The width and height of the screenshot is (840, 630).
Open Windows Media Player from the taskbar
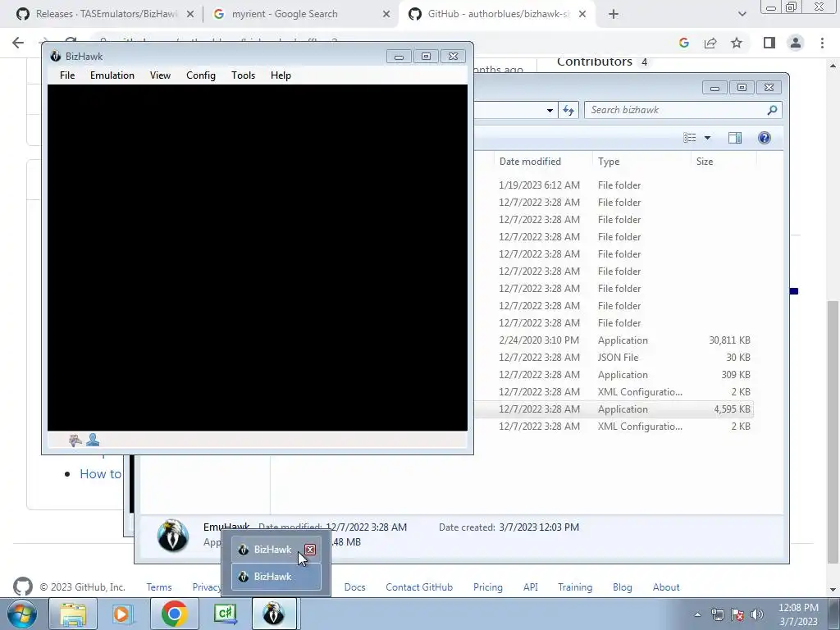(x=123, y=614)
